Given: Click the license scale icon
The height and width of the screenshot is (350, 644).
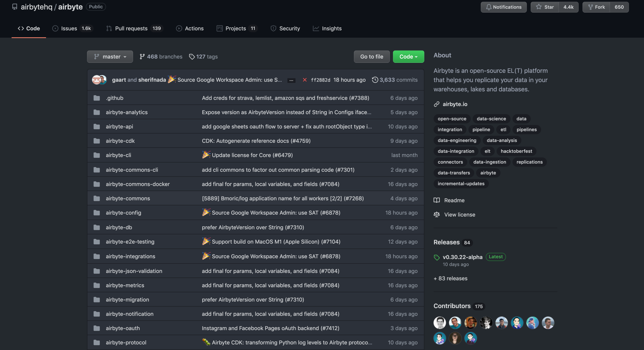Looking at the screenshot, I should pos(437,214).
